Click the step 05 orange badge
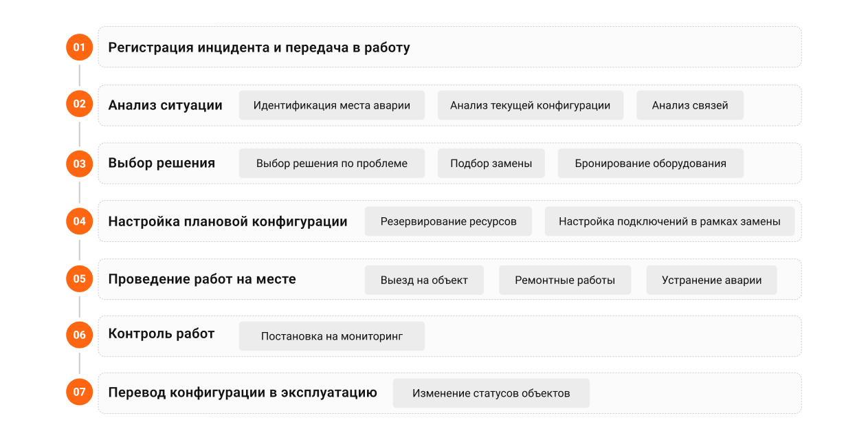Image resolution: width=868 pixels, height=440 pixels. (x=80, y=278)
